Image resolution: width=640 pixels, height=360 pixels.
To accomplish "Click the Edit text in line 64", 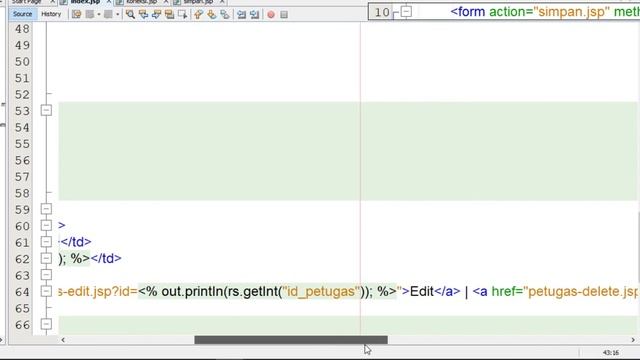I will coord(422,291).
